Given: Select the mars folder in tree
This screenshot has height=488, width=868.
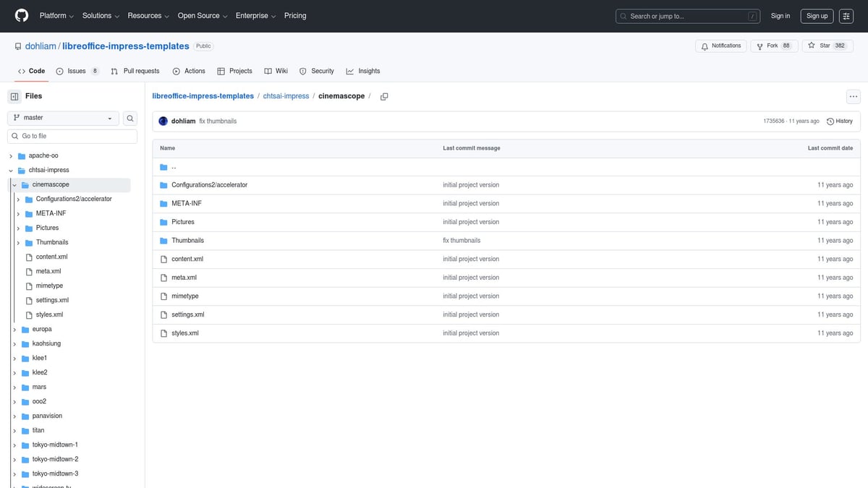Looking at the screenshot, I should pos(39,387).
